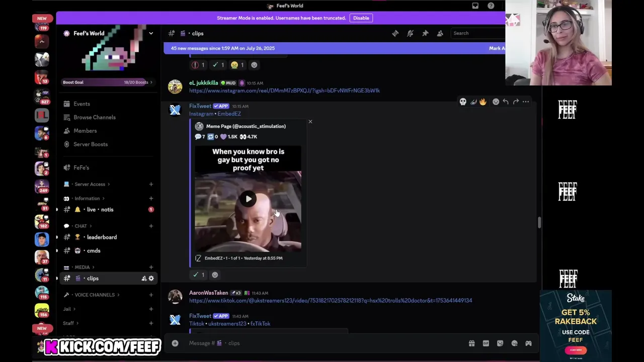This screenshot has height=362, width=644.
Task: Click the muted notification bell icon
Action: coord(410,33)
